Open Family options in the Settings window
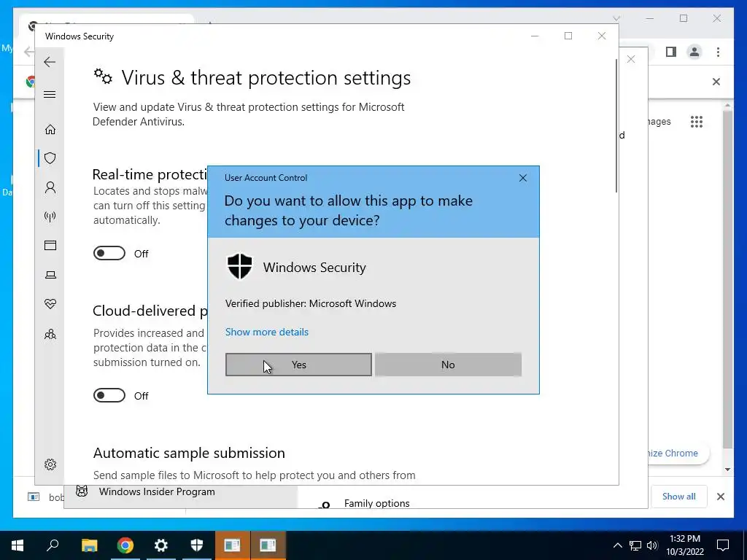 (376, 503)
